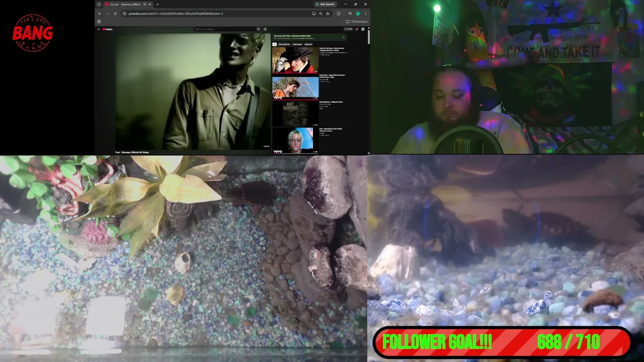Viewport: 644px width, 362px height.
Task: Click the URL address field
Action: pyautogui.click(x=216, y=14)
